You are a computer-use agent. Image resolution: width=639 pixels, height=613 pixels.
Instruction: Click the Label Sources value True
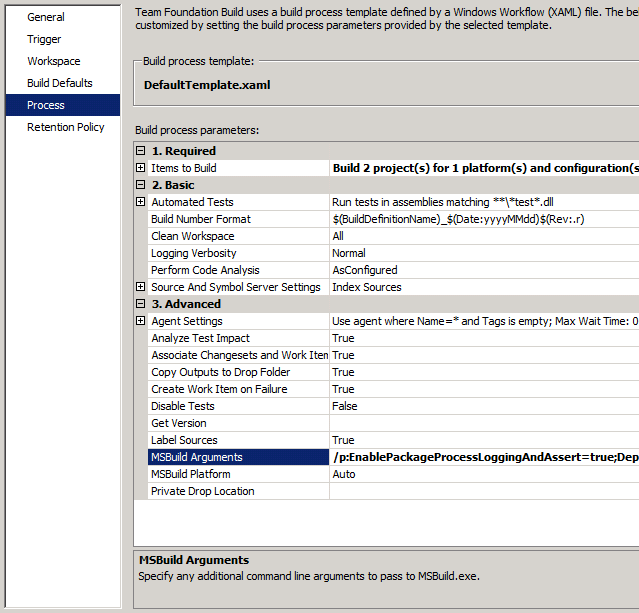point(343,440)
